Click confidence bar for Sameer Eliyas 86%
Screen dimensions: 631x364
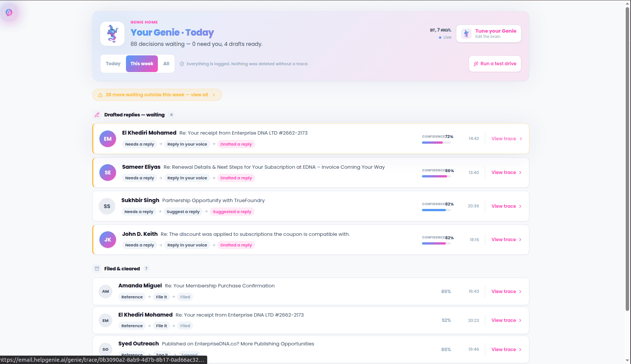(436, 176)
